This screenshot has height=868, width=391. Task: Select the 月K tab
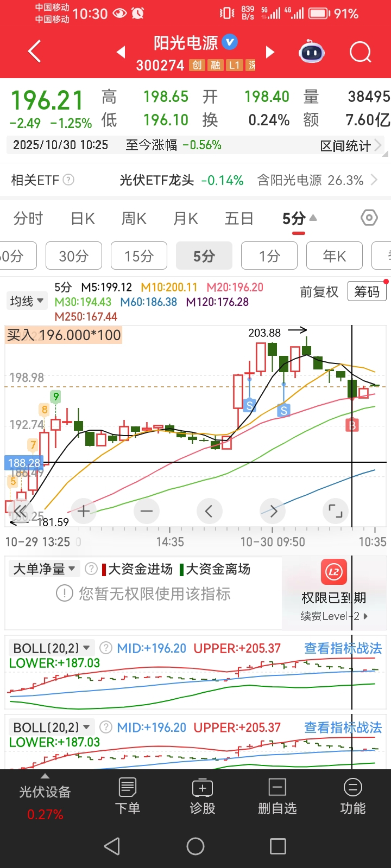pos(186,219)
